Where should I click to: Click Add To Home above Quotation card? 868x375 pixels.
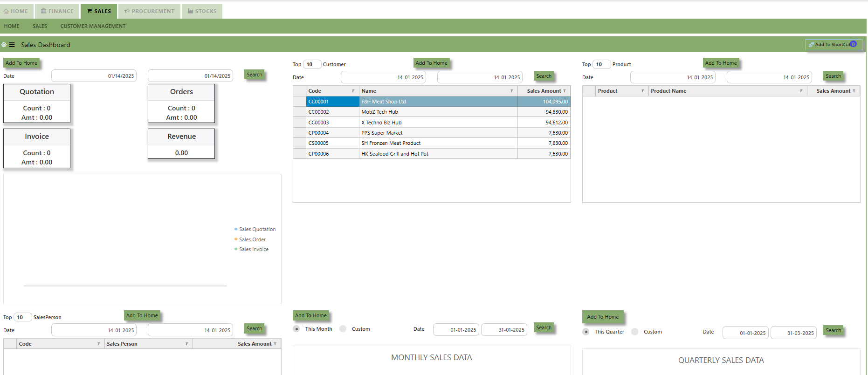pos(21,63)
